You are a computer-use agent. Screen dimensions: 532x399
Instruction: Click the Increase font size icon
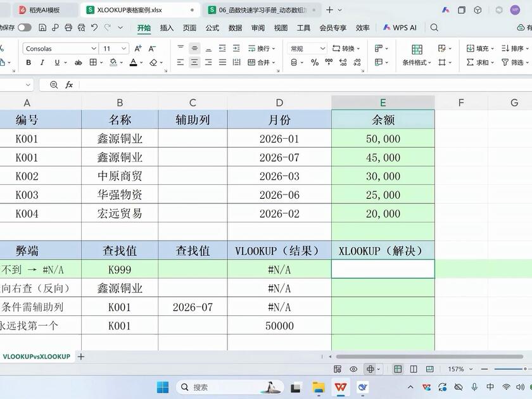(x=138, y=49)
